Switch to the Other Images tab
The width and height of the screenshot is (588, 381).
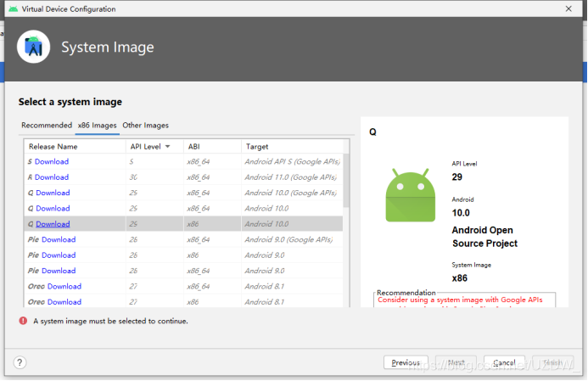tap(145, 126)
